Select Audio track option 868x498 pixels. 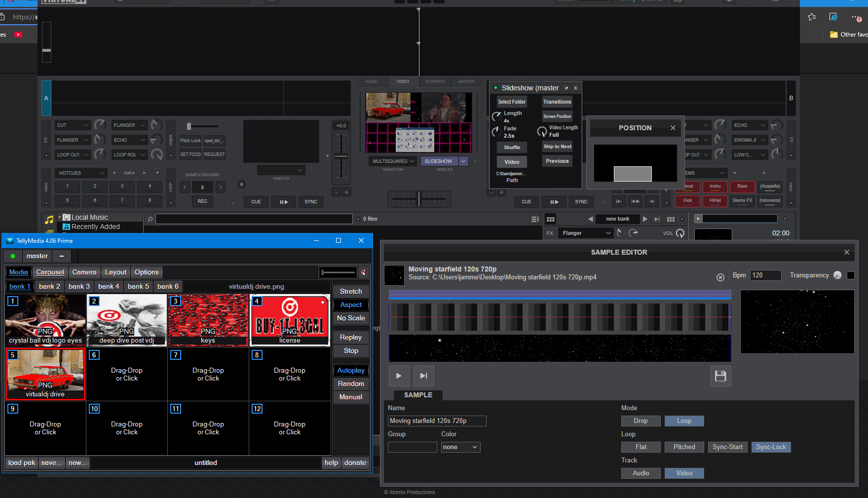click(x=641, y=473)
